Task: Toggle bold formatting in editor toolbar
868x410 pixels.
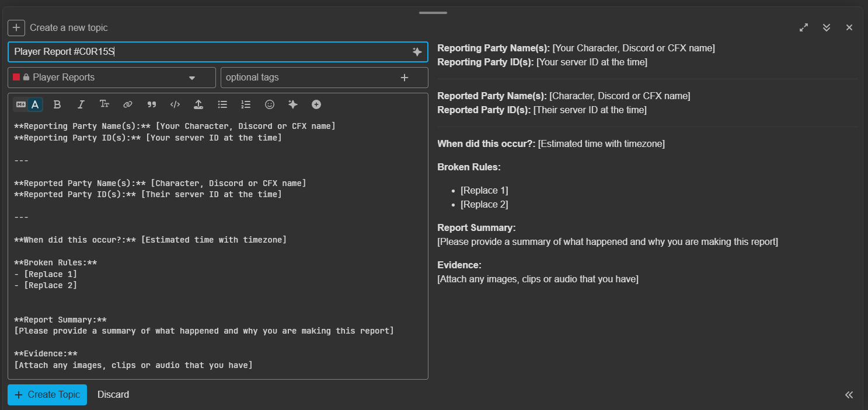Action: 57,104
